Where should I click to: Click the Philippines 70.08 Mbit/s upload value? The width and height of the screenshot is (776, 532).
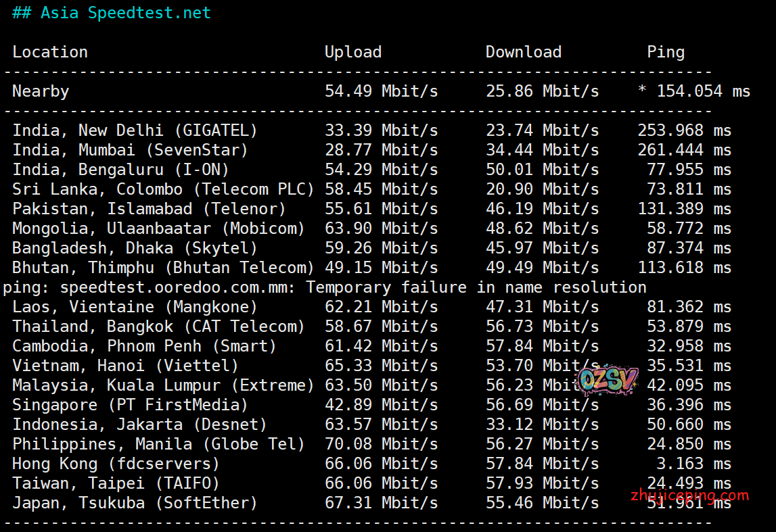point(381,444)
